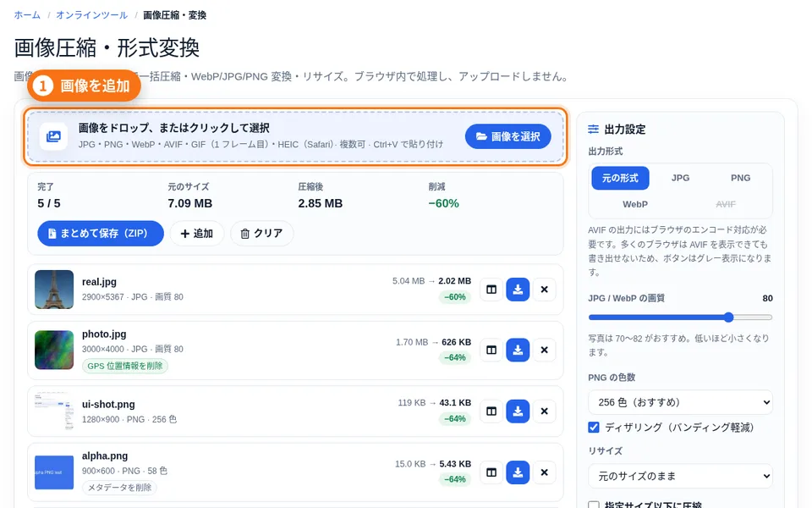Select 元の形式 output format
The image size is (812, 508).
point(620,178)
